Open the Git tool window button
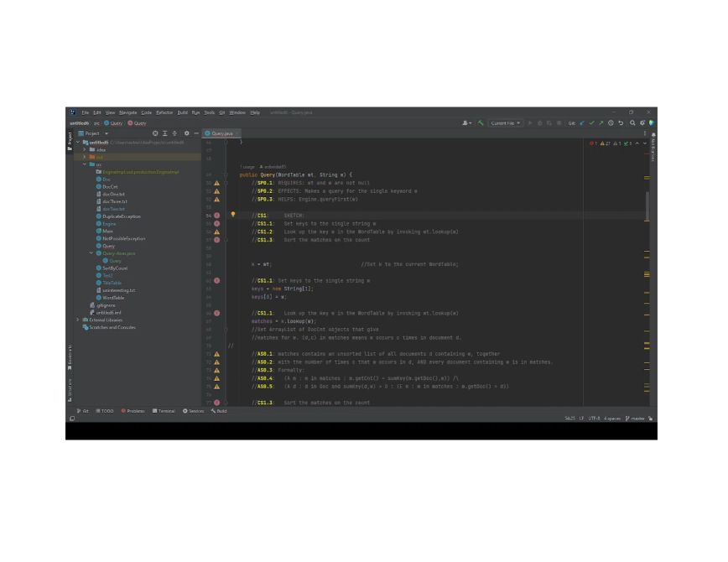Screen dimensions: 728x562 pos(83,411)
